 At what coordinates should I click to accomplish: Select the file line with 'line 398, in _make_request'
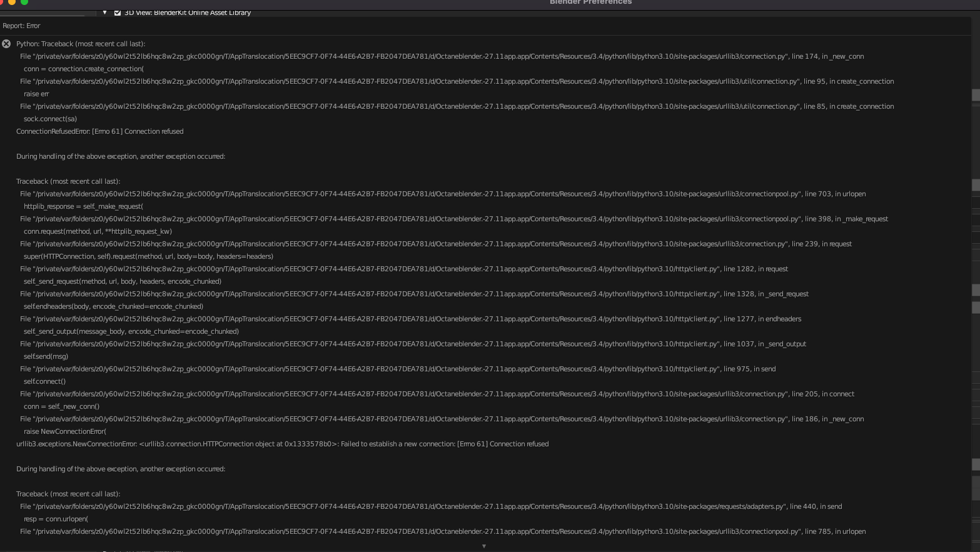click(x=454, y=219)
